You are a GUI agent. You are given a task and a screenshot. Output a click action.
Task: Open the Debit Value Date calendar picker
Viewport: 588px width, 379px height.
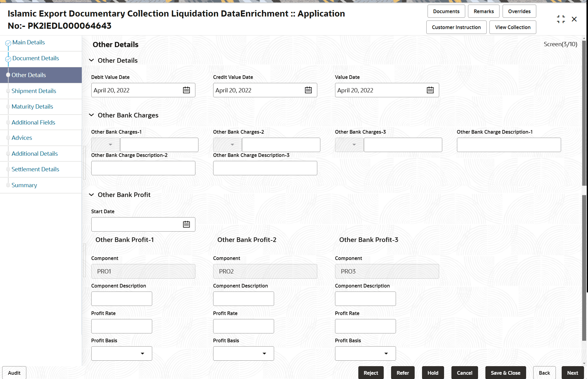pos(186,90)
